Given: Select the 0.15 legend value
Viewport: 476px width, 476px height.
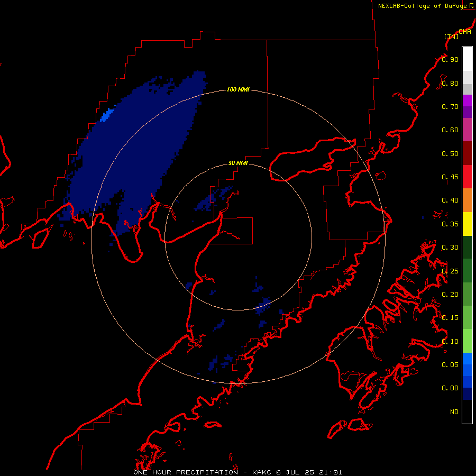Looking at the screenshot, I should click(x=450, y=318).
